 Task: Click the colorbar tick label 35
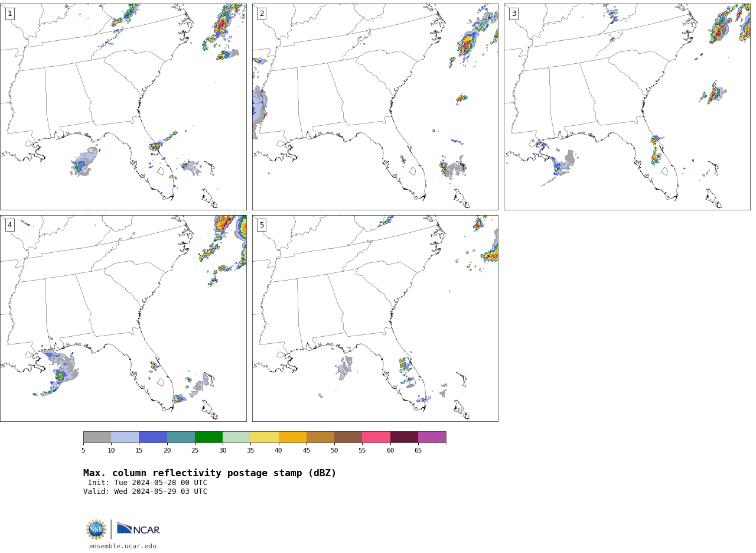(250, 451)
